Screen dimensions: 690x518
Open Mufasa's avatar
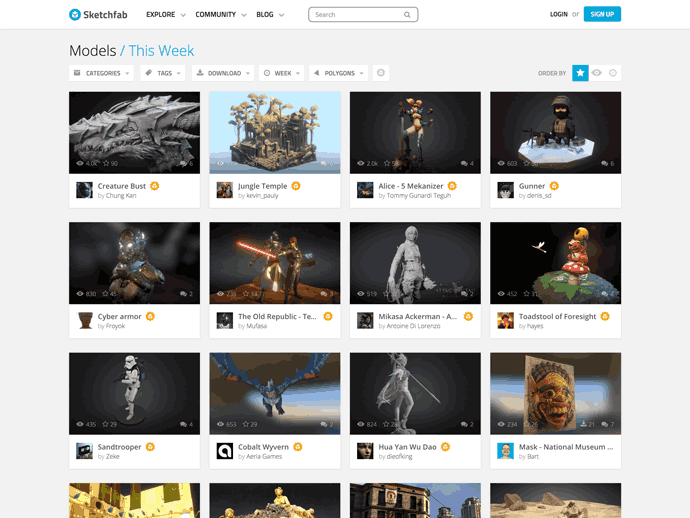[225, 320]
